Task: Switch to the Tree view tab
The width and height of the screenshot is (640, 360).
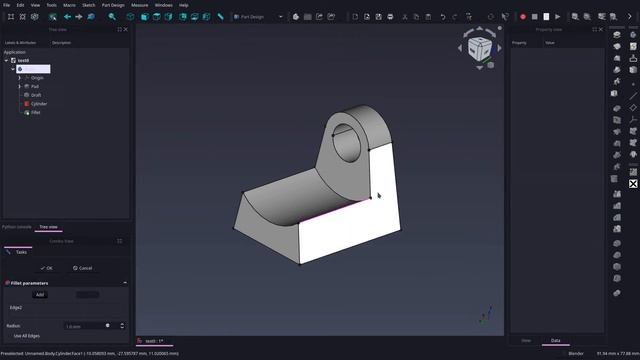Action: (48, 227)
